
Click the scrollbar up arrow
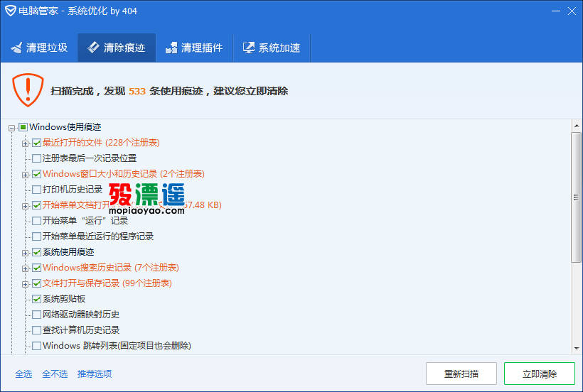coord(577,126)
